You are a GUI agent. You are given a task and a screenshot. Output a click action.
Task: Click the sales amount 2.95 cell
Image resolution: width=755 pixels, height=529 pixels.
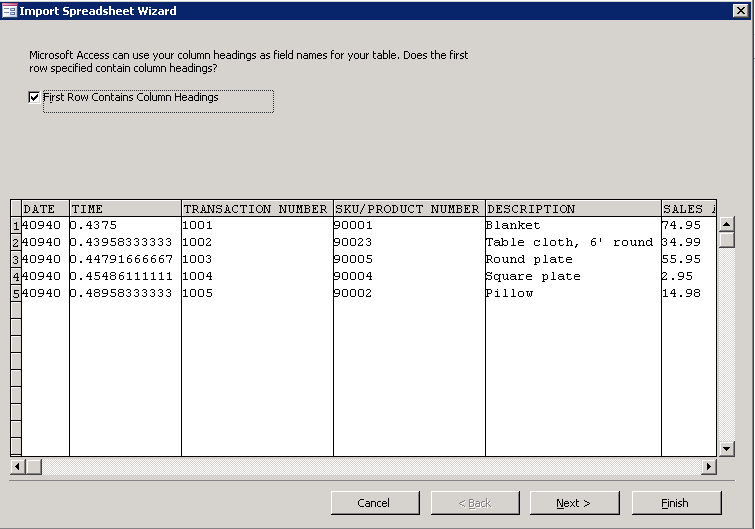(x=689, y=276)
